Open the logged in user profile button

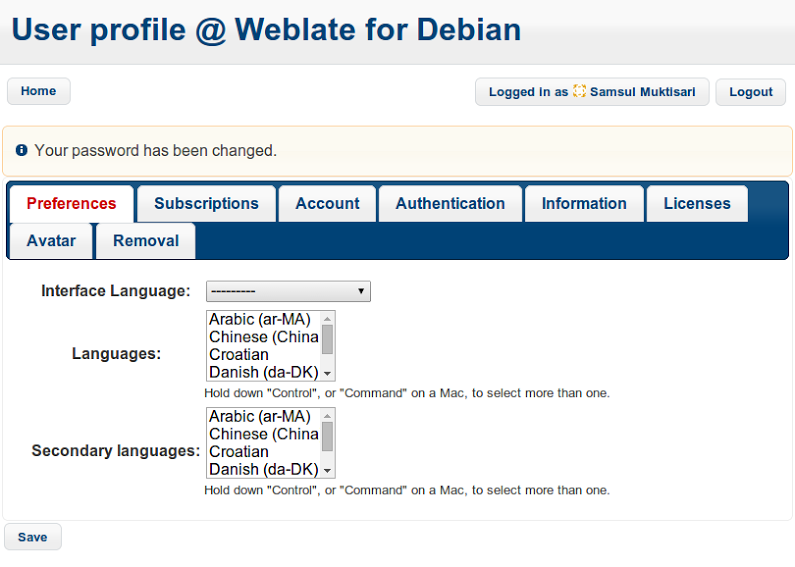(x=591, y=92)
